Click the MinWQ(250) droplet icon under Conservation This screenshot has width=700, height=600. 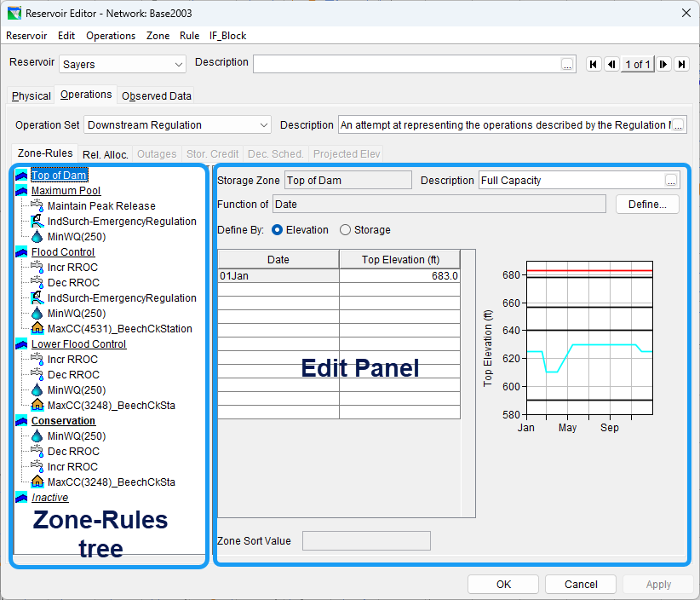coord(37,436)
